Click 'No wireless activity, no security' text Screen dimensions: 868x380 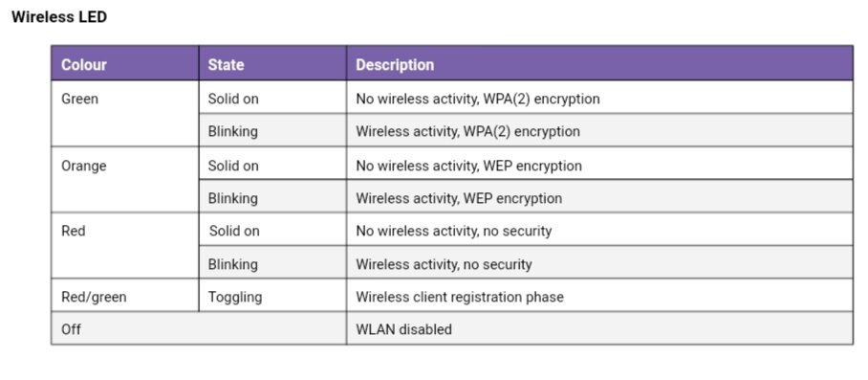pyautogui.click(x=454, y=231)
